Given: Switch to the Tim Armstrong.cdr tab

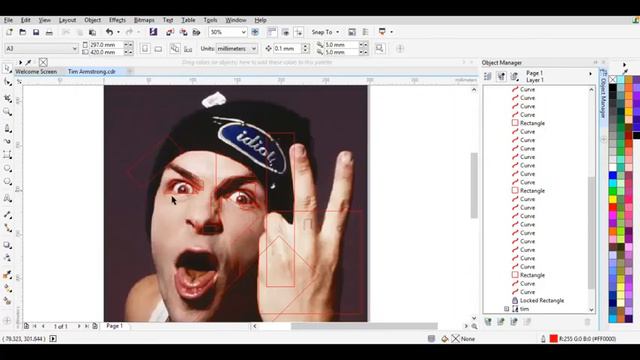Looking at the screenshot, I should coord(91,71).
